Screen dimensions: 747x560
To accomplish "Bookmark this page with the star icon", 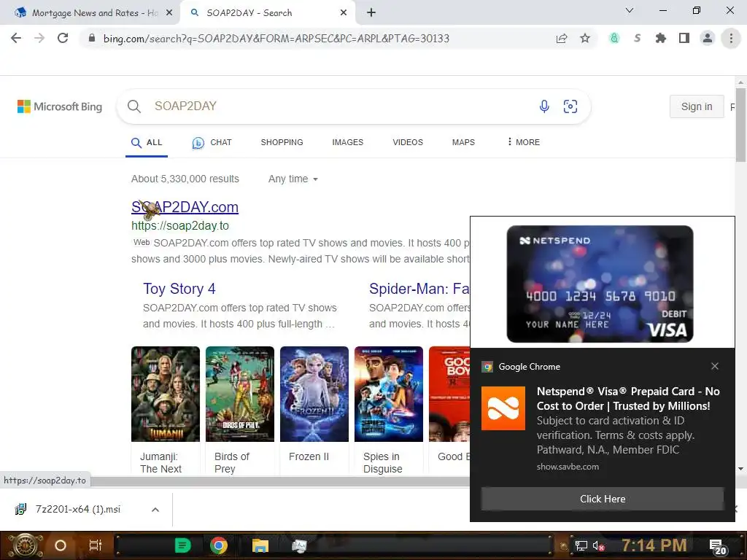I will 585,39.
